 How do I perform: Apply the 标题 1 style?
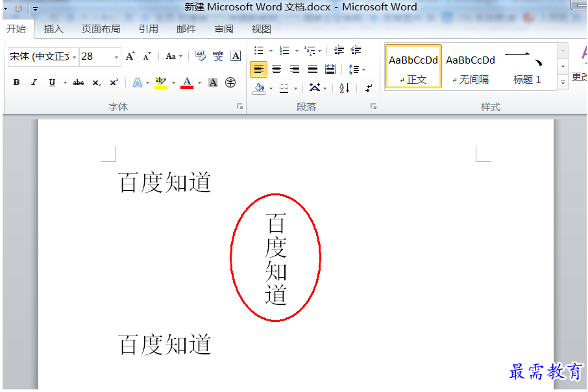526,67
